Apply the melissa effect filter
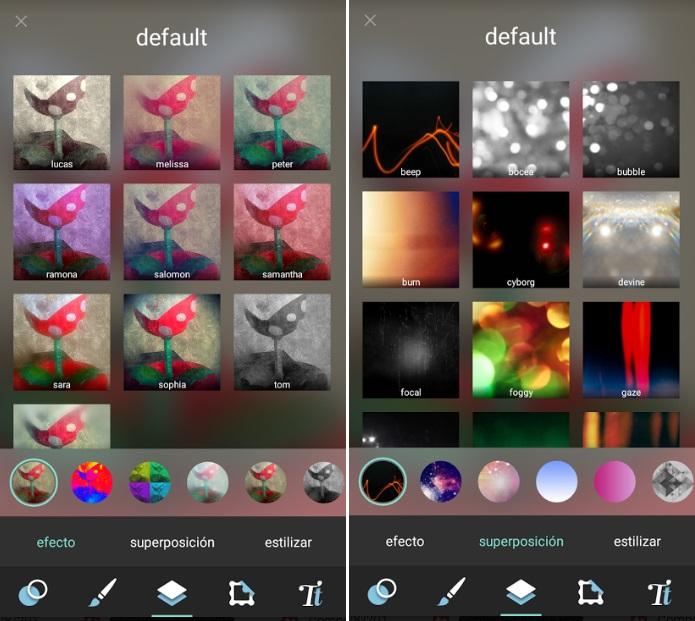Viewport: 695px width, 621px height. click(172, 122)
